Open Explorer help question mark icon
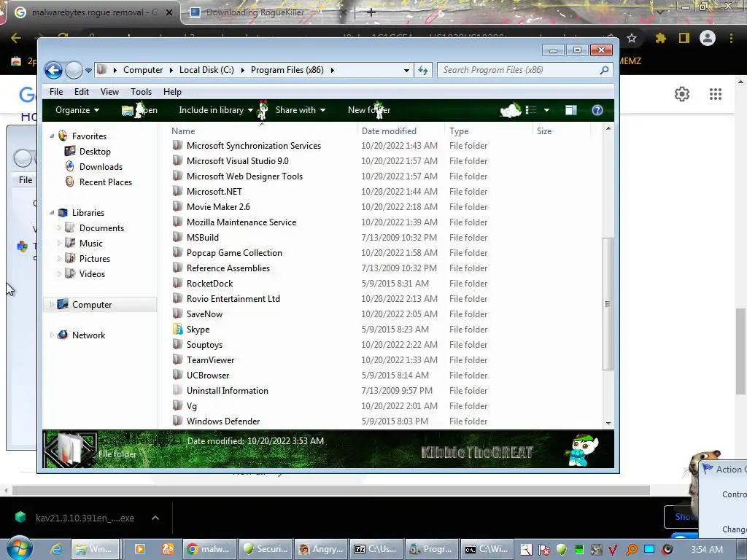This screenshot has height=560, width=747. 597,110
